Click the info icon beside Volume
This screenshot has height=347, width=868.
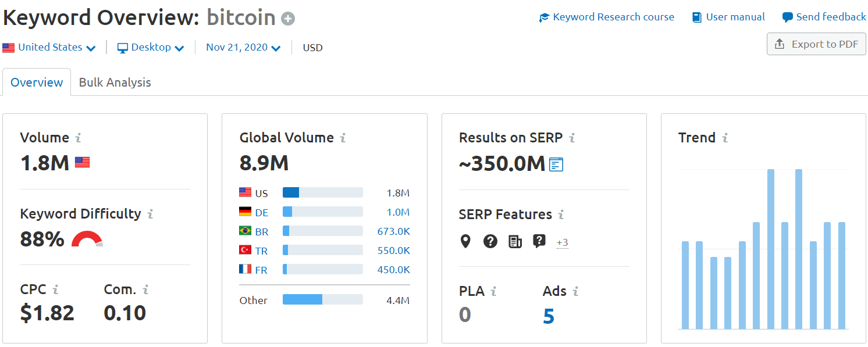[78, 138]
